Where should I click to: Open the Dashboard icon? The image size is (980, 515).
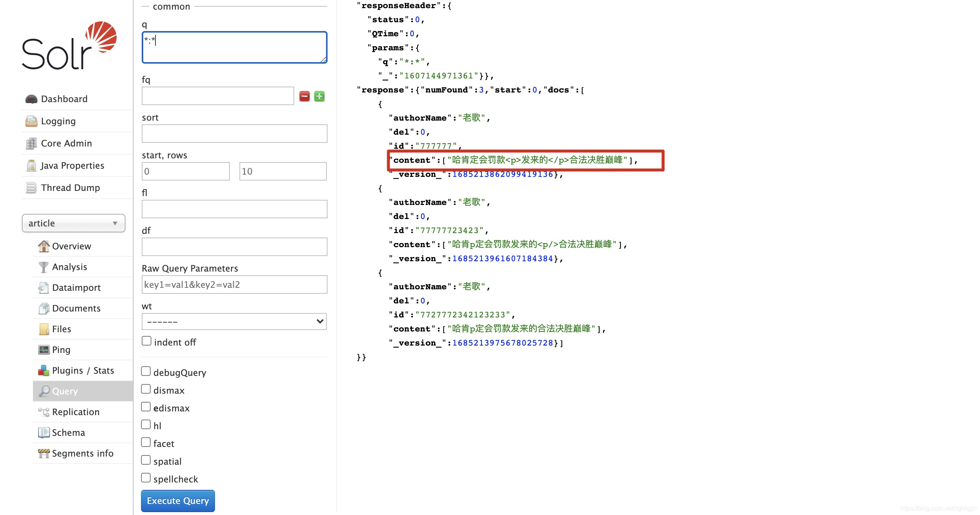pyautogui.click(x=31, y=99)
